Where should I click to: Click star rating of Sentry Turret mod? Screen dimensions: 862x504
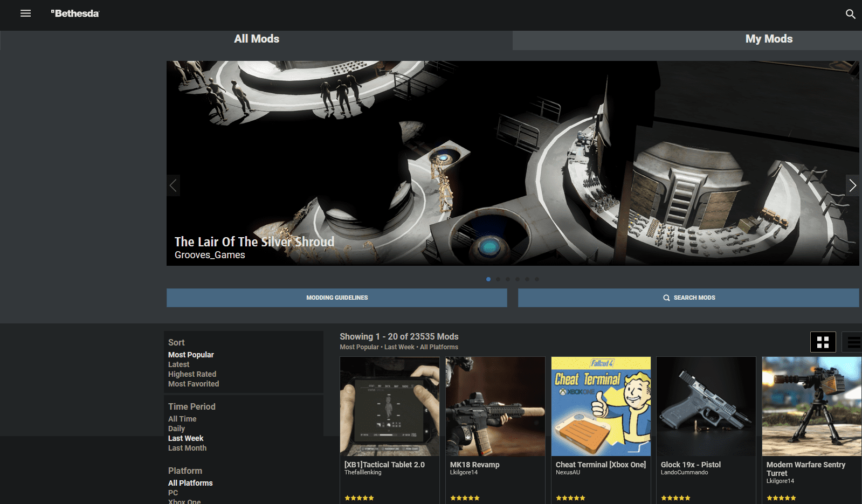[x=781, y=498]
